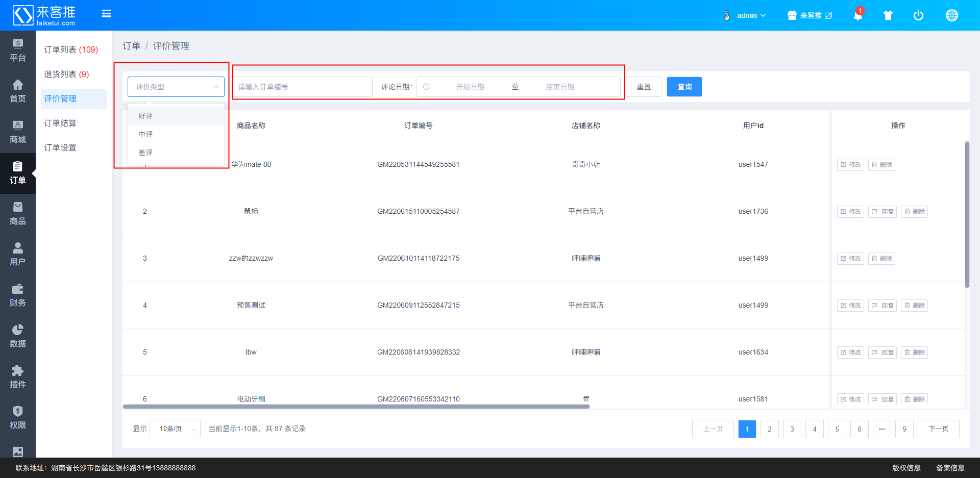Open 来客推 store external link

[x=810, y=15]
